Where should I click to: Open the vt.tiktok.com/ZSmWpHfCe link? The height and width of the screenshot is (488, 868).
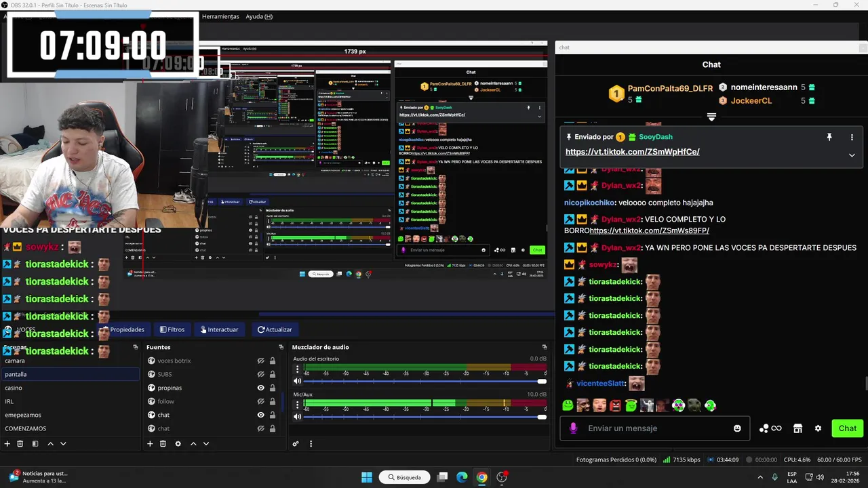pos(632,152)
